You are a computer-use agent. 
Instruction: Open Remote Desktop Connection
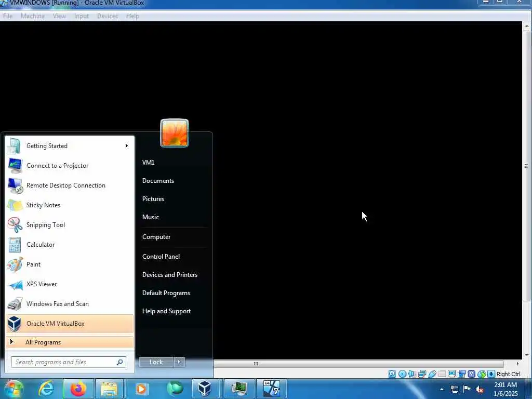[70, 185]
